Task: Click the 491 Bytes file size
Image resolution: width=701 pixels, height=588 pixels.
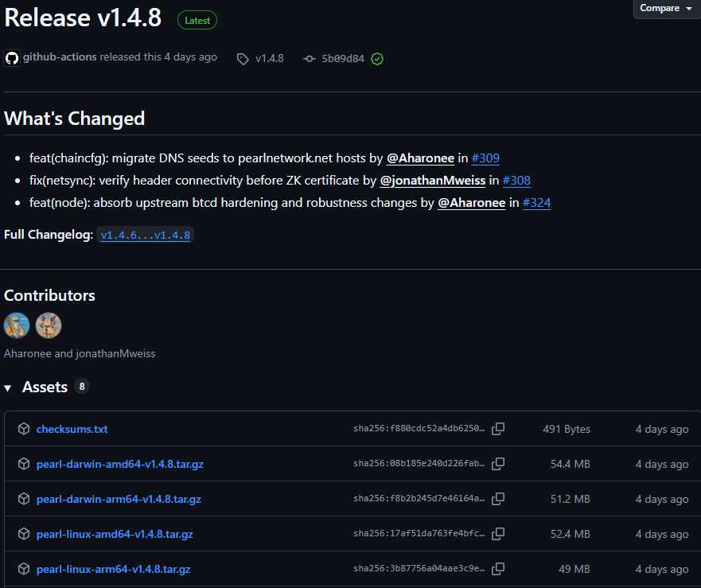Action: [x=567, y=429]
